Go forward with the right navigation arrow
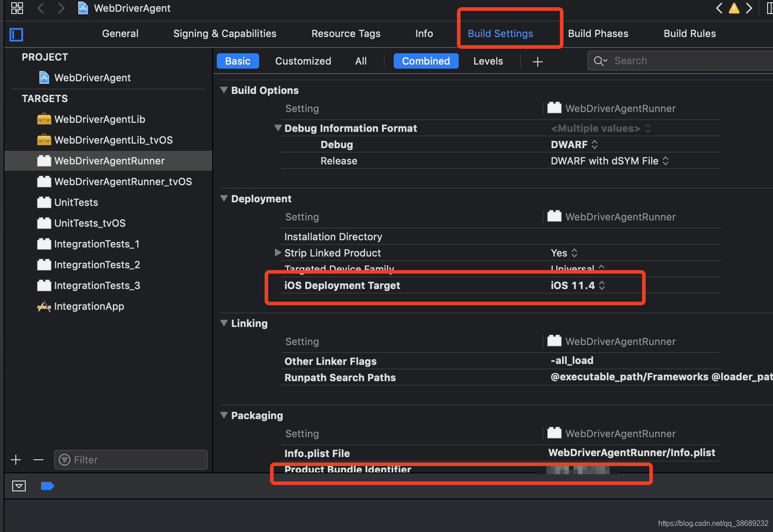 61,8
